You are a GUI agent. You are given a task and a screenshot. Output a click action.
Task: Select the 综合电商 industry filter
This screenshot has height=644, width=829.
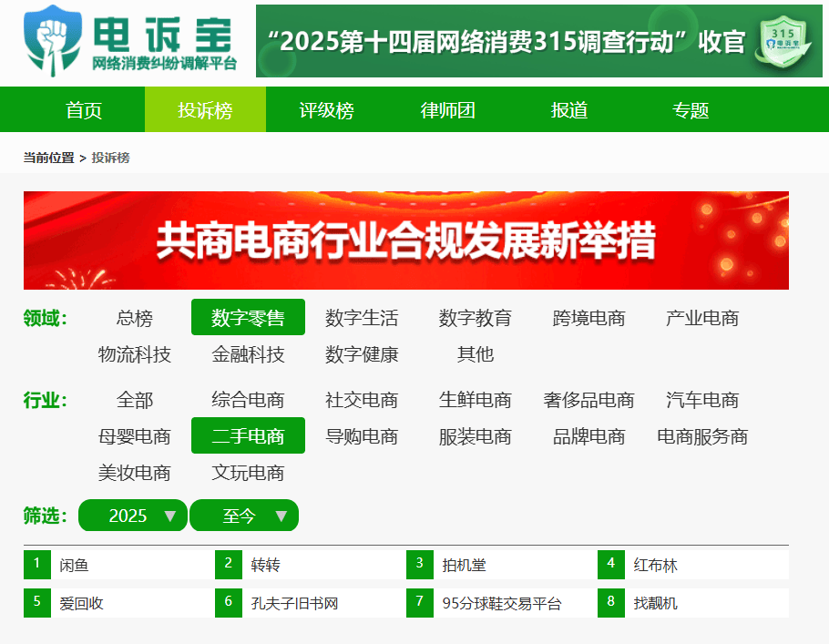[248, 400]
